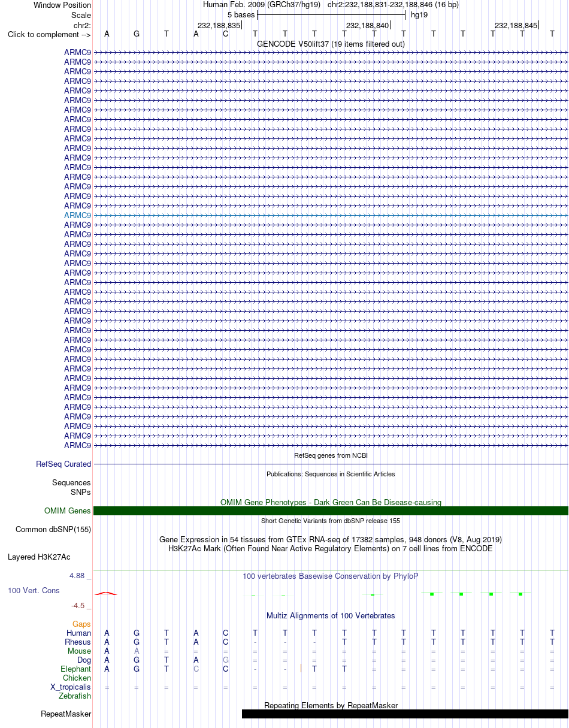
Task: Click the black RepeatMasker repeat bar
Action: click(x=405, y=714)
